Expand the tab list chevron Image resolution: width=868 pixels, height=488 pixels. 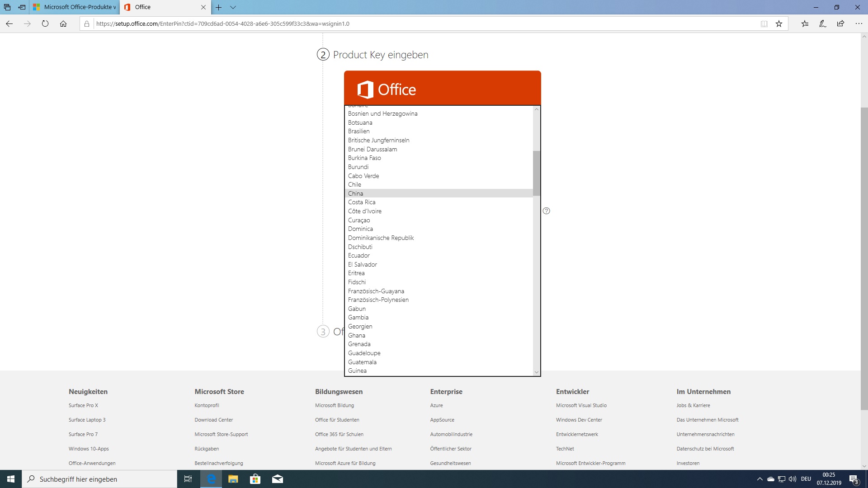tap(233, 7)
